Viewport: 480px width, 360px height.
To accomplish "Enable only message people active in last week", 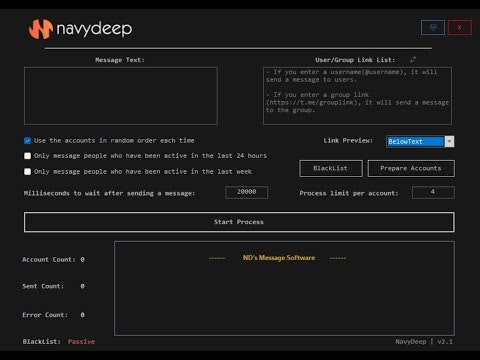I will coord(28,172).
